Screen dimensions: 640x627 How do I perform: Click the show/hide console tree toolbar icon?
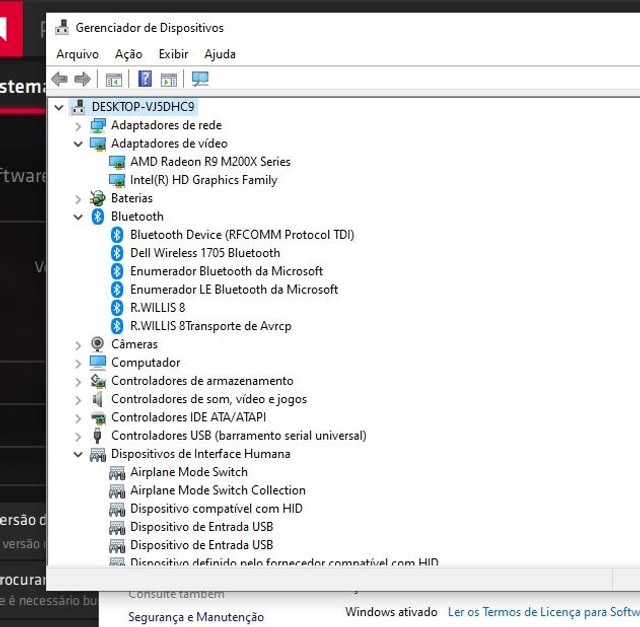click(x=114, y=79)
